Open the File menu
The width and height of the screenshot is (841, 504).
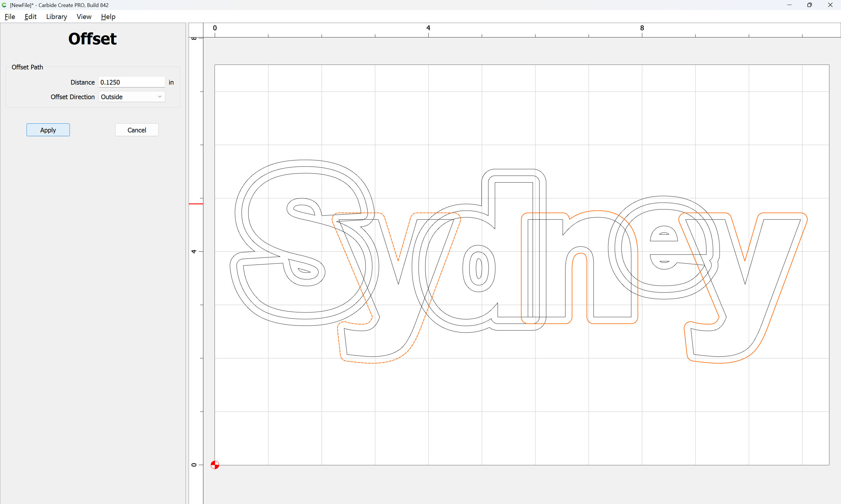point(10,17)
